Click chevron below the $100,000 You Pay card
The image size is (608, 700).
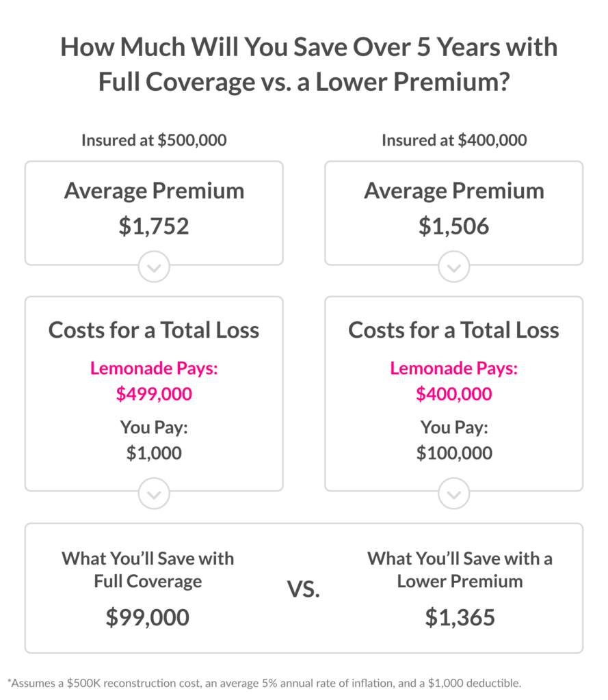[x=454, y=494]
